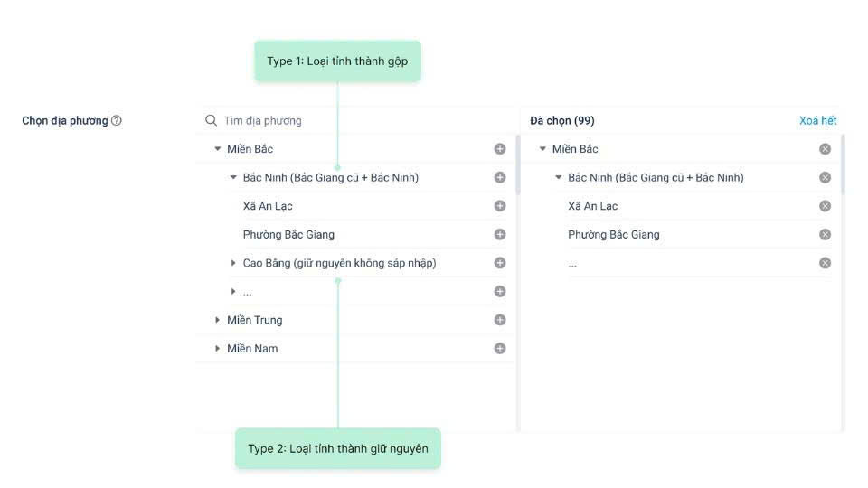
Task: Click the help icon next to Chọn địa phương
Action: tap(117, 121)
